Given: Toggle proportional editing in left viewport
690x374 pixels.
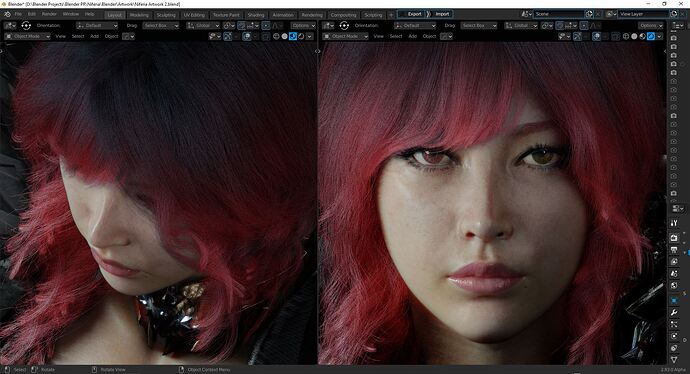Looking at the screenshot, I should coord(266,26).
